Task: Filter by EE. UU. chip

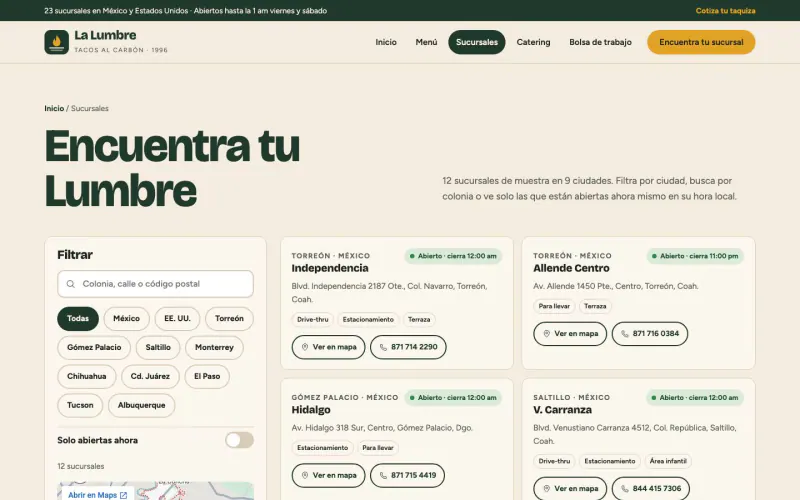Action: (178, 319)
